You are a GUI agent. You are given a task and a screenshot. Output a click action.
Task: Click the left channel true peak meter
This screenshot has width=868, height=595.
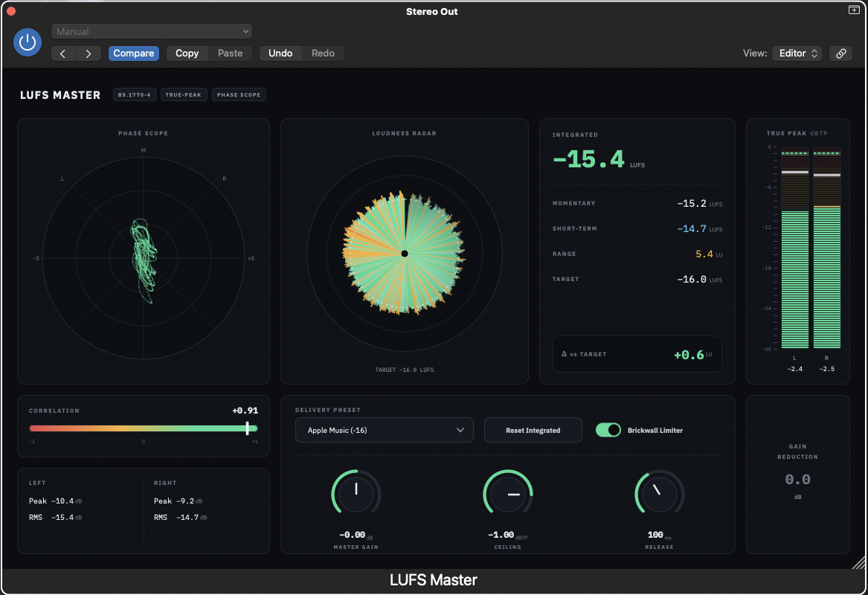tap(795, 248)
